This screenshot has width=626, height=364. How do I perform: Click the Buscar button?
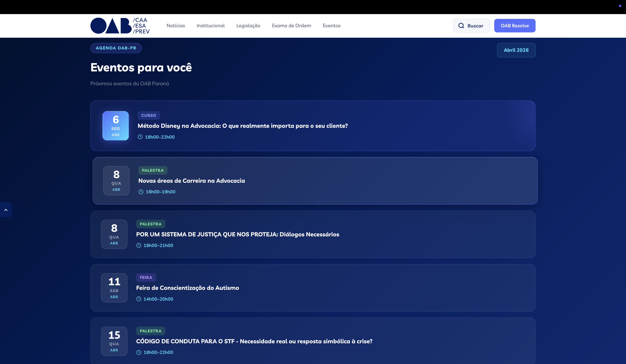[x=471, y=25]
